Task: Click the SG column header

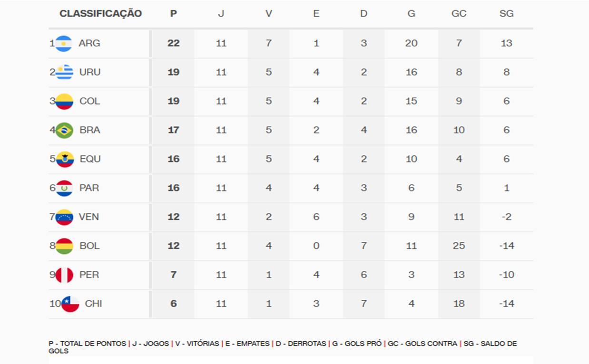Action: pyautogui.click(x=506, y=14)
